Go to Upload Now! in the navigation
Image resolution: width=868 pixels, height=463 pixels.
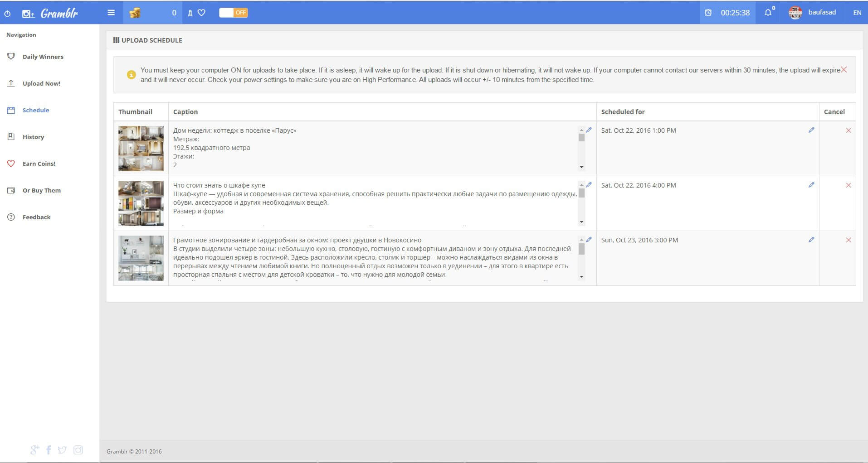pyautogui.click(x=41, y=83)
